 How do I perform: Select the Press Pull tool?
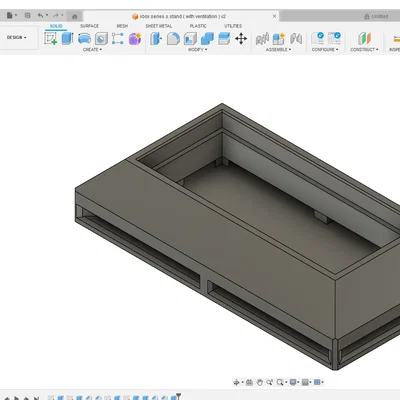pyautogui.click(x=156, y=39)
